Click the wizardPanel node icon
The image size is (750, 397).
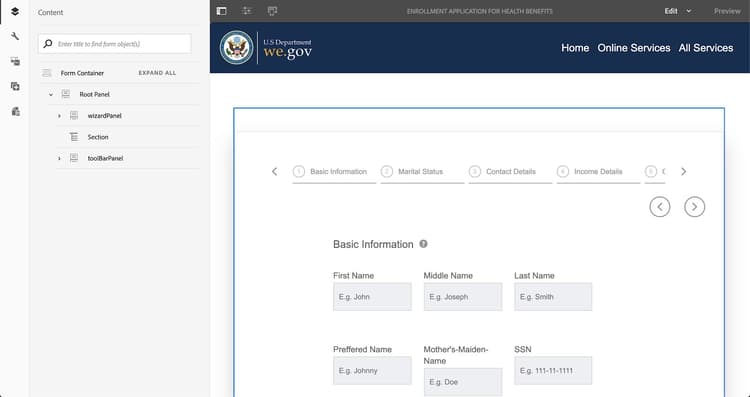tap(74, 115)
